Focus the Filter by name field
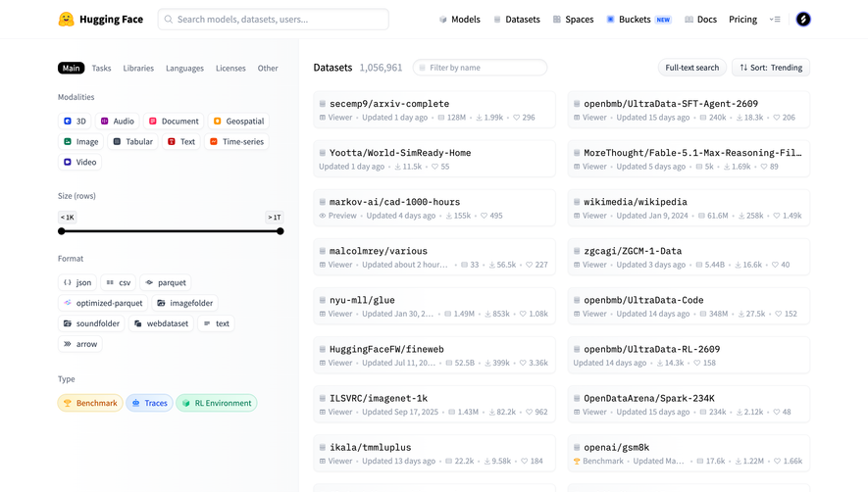Image resolution: width=868 pixels, height=492 pixels. [x=480, y=68]
